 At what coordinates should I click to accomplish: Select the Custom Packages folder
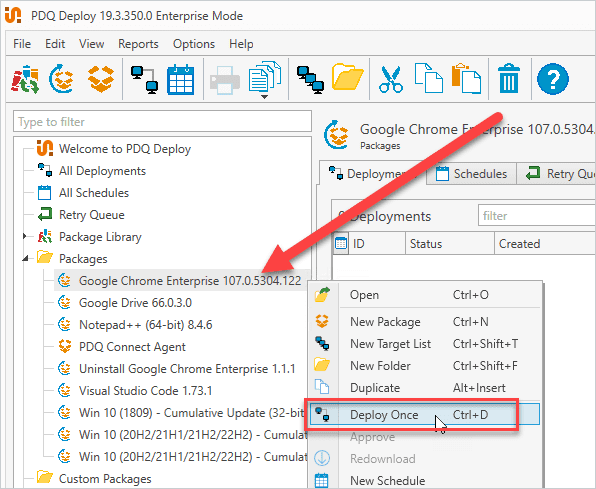tap(105, 479)
